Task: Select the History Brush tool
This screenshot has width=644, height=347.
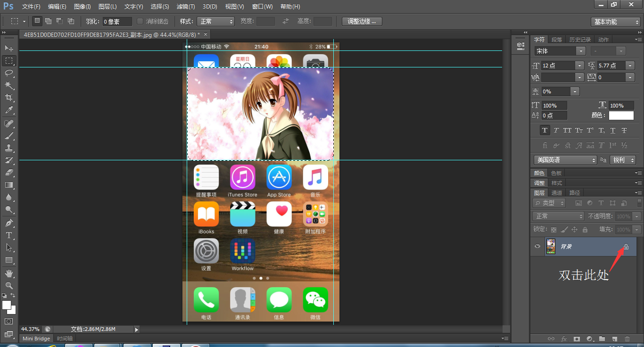Action: pos(9,160)
